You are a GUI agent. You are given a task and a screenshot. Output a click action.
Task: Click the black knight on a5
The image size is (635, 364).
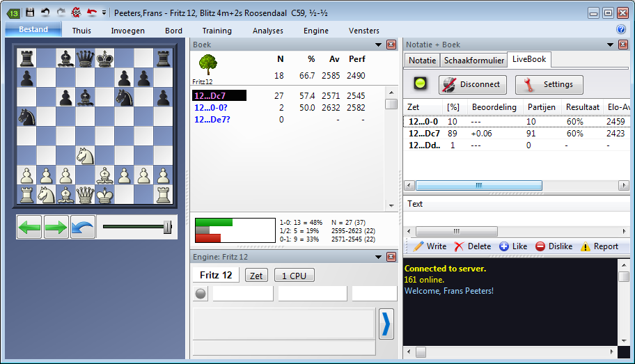(x=26, y=118)
